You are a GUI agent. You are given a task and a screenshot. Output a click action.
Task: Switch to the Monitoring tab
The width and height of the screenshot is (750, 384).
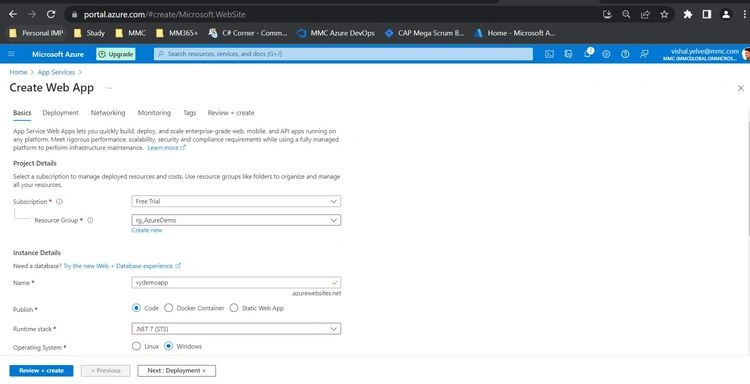[x=154, y=113]
